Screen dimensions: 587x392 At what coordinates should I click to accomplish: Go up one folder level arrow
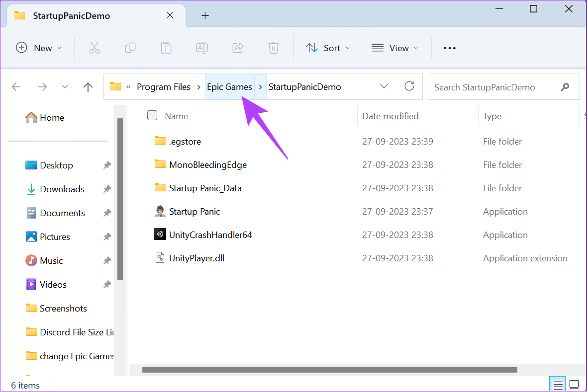tap(88, 87)
